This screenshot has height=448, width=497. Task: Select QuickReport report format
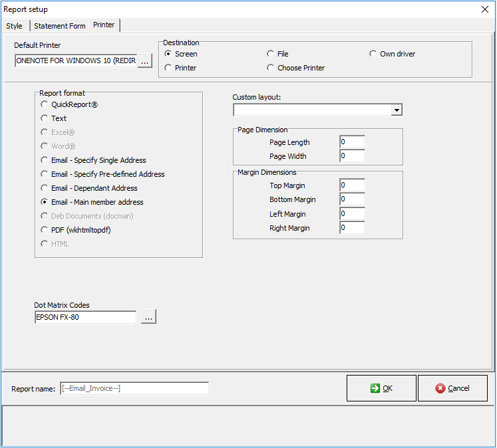tap(45, 104)
